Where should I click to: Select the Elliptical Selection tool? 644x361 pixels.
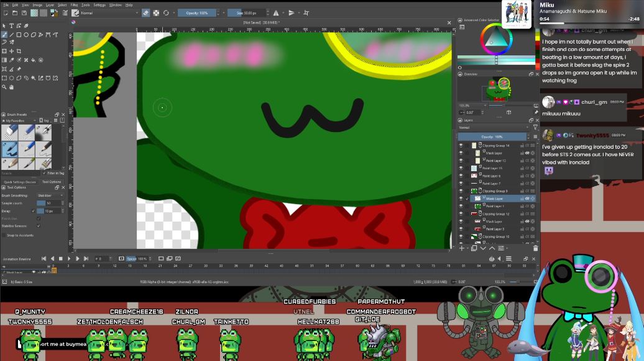coord(11,78)
